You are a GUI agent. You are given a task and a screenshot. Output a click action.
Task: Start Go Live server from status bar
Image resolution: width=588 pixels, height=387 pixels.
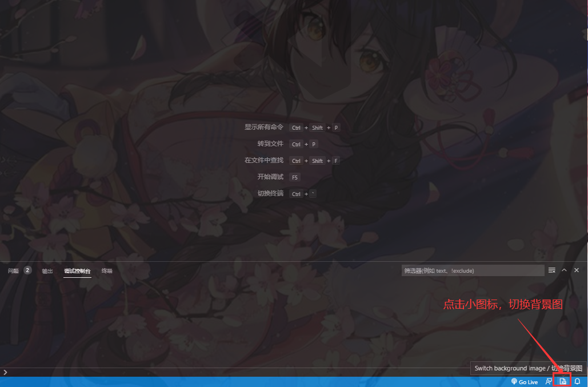tap(524, 382)
